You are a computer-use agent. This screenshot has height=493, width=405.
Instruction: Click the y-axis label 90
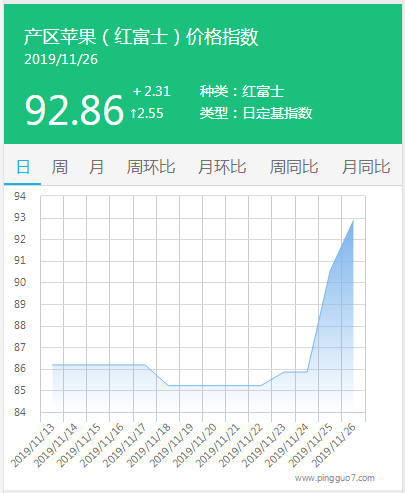(20, 282)
